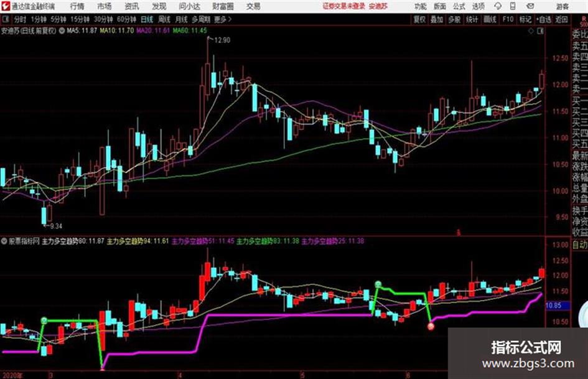
Task: Open the 选项 menu
Action: coord(478,6)
